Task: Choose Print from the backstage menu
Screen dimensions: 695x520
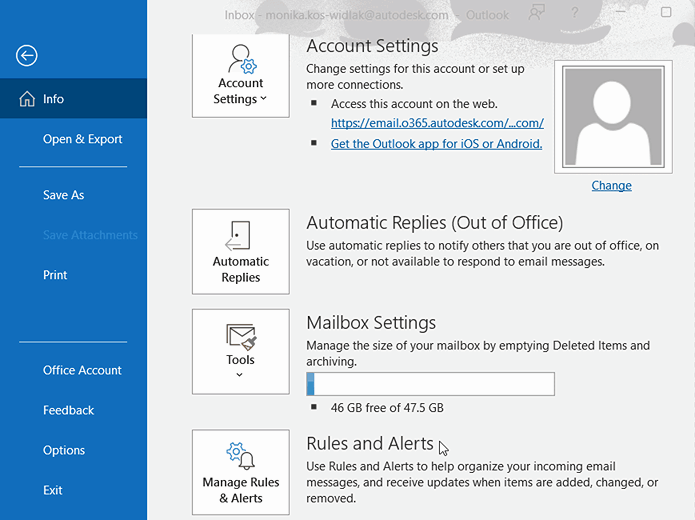Action: coord(55,275)
